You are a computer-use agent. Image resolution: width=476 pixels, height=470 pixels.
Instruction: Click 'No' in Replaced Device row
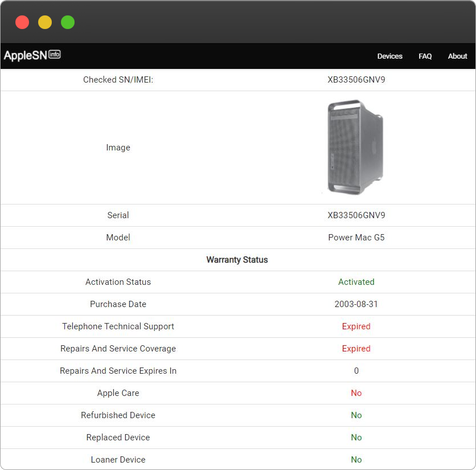[356, 437]
